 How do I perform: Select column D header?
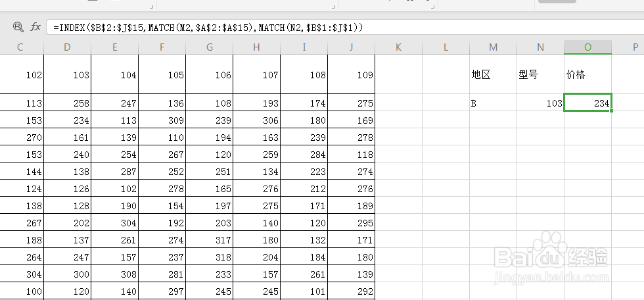tap(67, 47)
